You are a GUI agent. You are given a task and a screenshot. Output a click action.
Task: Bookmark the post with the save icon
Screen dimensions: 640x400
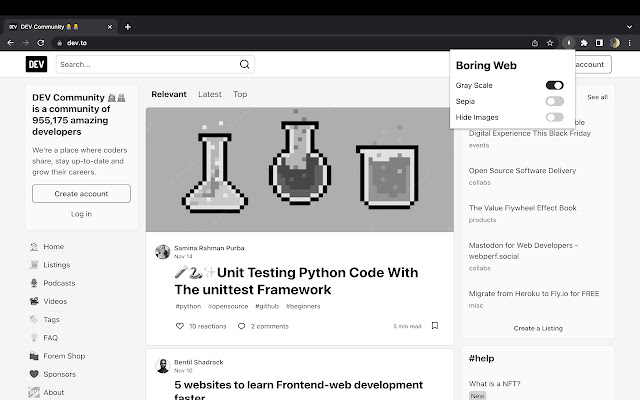tap(435, 325)
